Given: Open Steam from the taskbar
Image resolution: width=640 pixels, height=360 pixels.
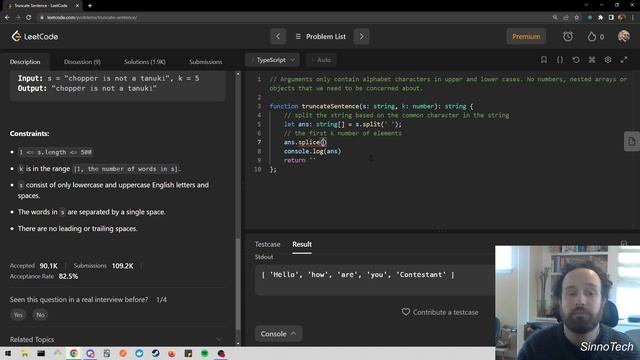Looking at the screenshot, I should click(x=156, y=353).
